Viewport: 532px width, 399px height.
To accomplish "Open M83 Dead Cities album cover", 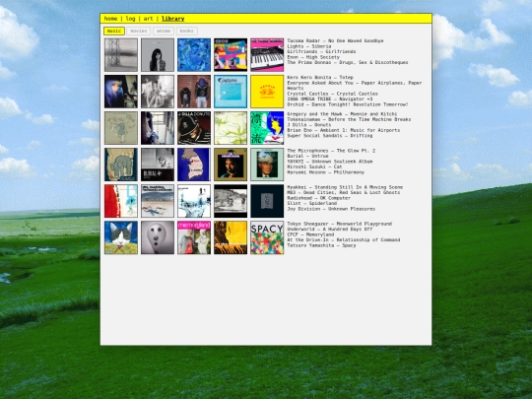I will click(x=158, y=201).
